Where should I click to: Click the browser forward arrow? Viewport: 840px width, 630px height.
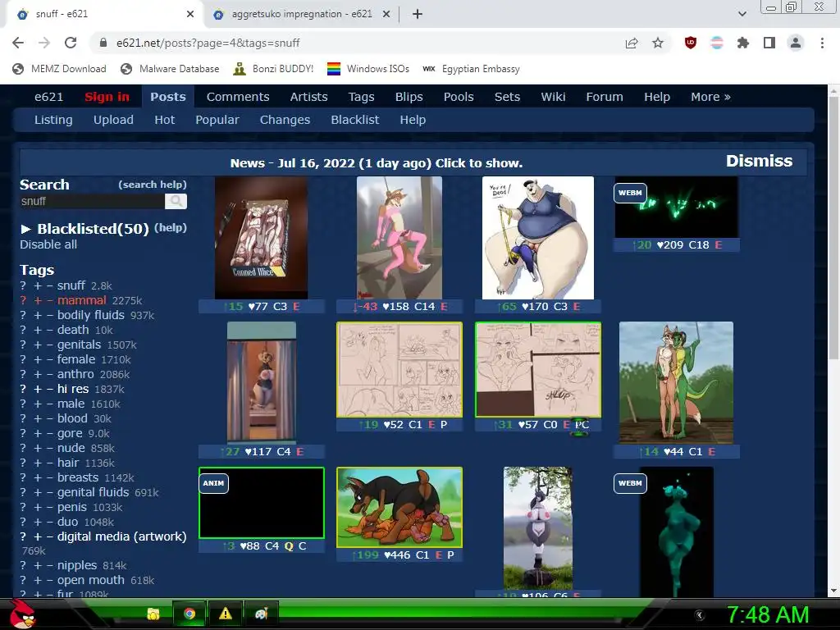pyautogui.click(x=44, y=43)
